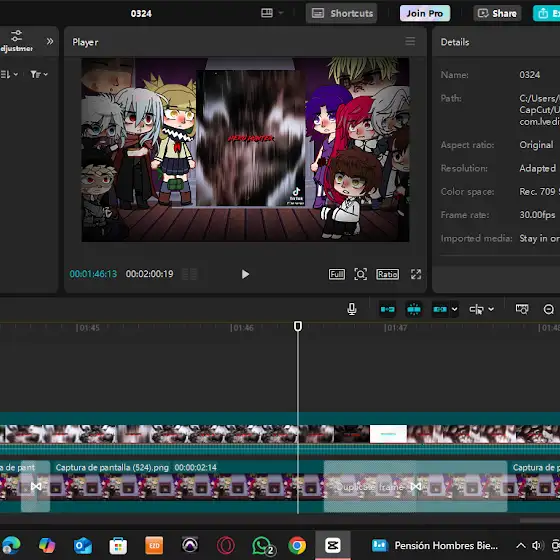Zoom out the timeline
This screenshot has height=560, width=560.
pyautogui.click(x=549, y=309)
